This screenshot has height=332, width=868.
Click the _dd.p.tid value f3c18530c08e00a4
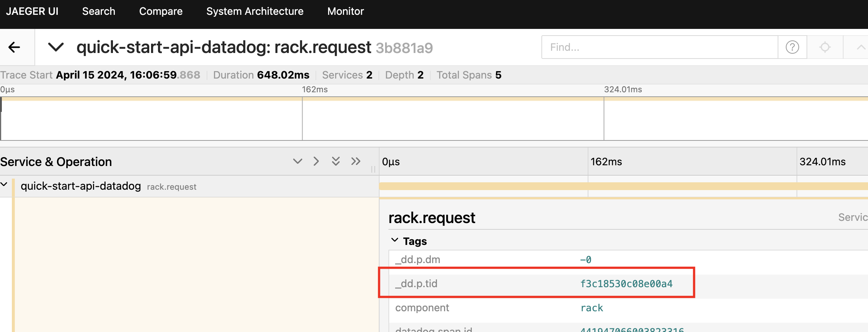(626, 284)
